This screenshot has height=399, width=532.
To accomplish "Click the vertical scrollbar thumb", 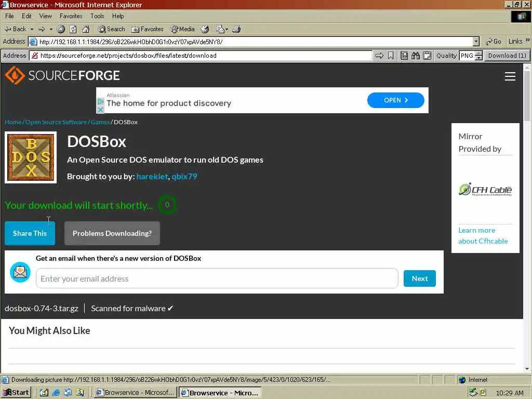I will pos(527,96).
